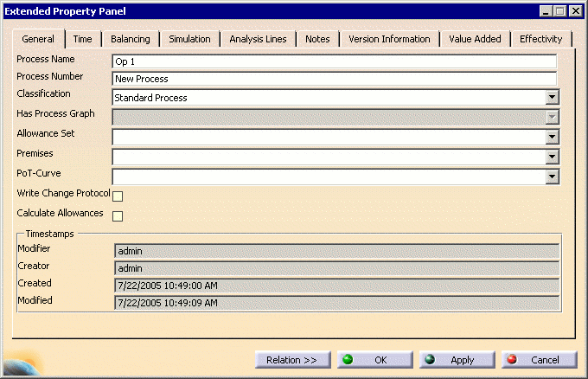Screen dimensions: 588x379
Task: Maximize the Extended Property Panel window
Action: coord(559,11)
